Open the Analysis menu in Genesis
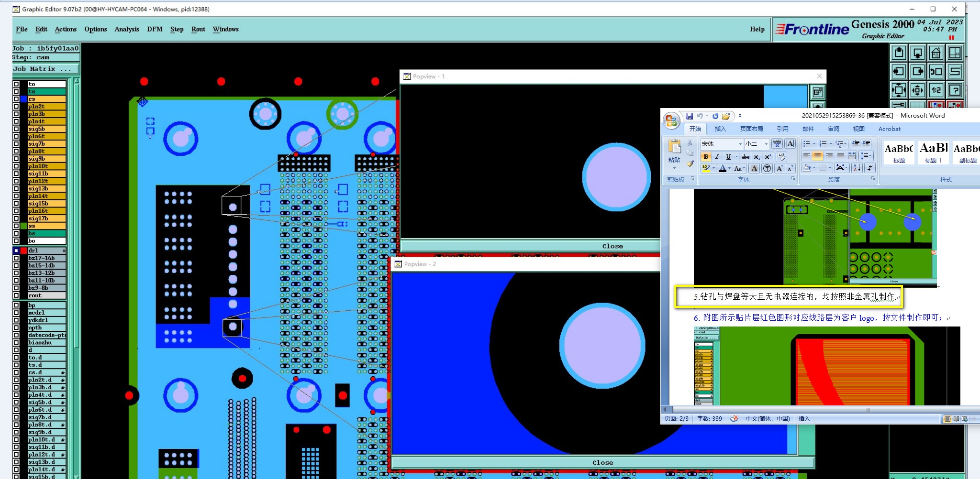Viewport: 980px width, 479px height. 127,29
